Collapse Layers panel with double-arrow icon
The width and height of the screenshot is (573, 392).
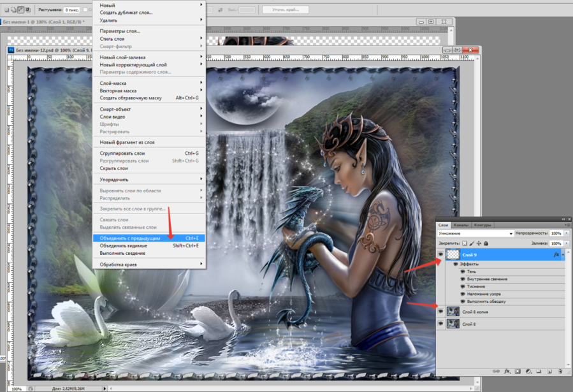[563, 219]
